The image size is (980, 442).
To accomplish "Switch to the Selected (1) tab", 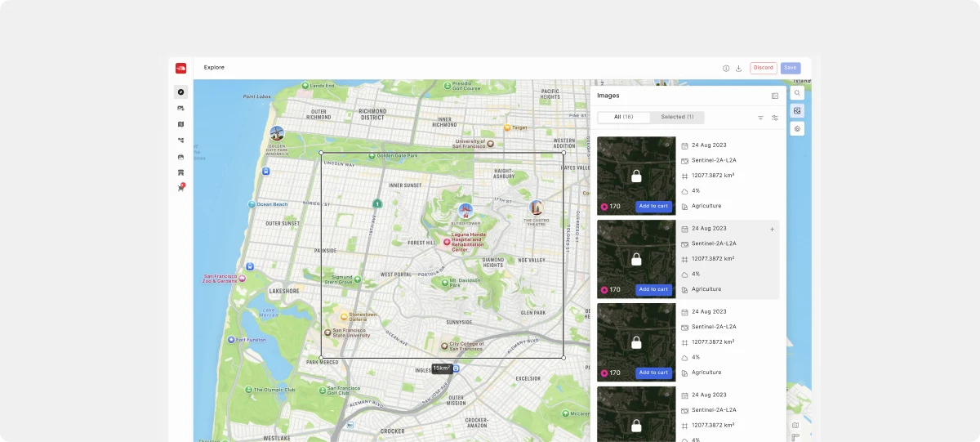I will (x=677, y=117).
